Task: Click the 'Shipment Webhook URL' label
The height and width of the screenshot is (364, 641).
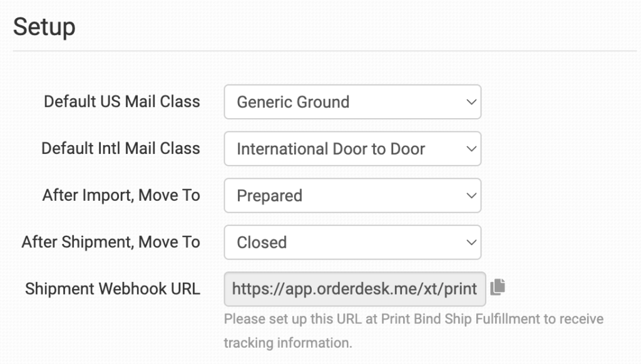Action: pos(113,289)
